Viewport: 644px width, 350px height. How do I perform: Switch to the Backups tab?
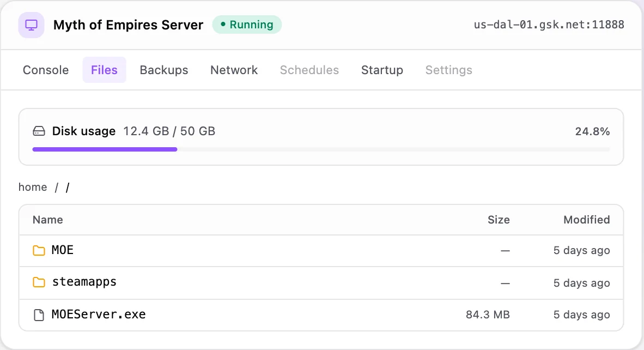164,70
